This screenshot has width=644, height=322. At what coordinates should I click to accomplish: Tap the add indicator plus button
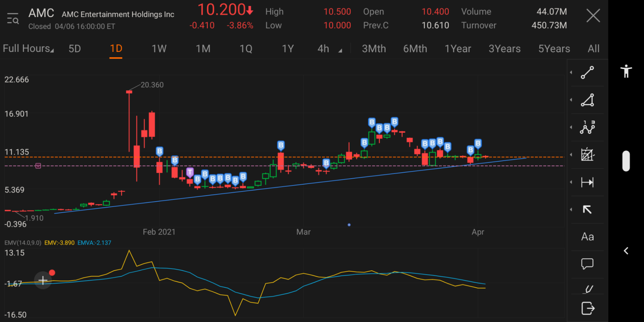pyautogui.click(x=43, y=280)
